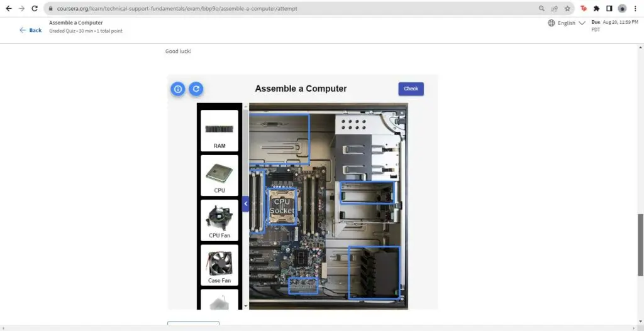Click the component list scroll down arrow
The image size is (644, 331).
click(x=246, y=306)
